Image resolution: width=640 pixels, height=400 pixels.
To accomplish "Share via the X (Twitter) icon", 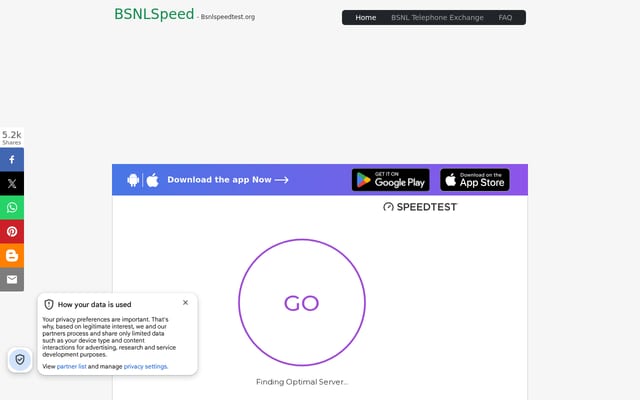I will pyautogui.click(x=12, y=184).
